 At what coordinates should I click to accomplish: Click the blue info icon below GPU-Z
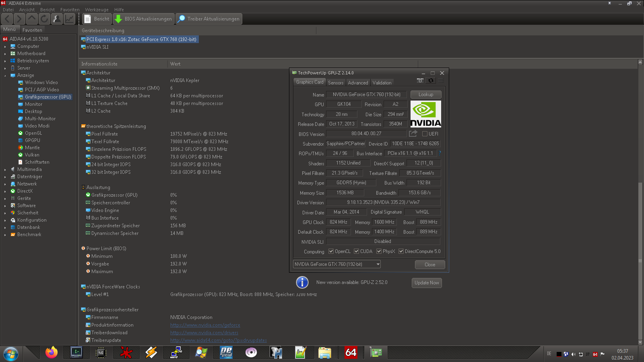302,282
